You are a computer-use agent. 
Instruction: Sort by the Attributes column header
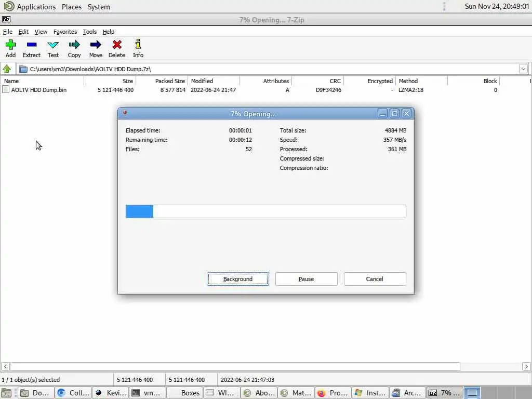265,81
